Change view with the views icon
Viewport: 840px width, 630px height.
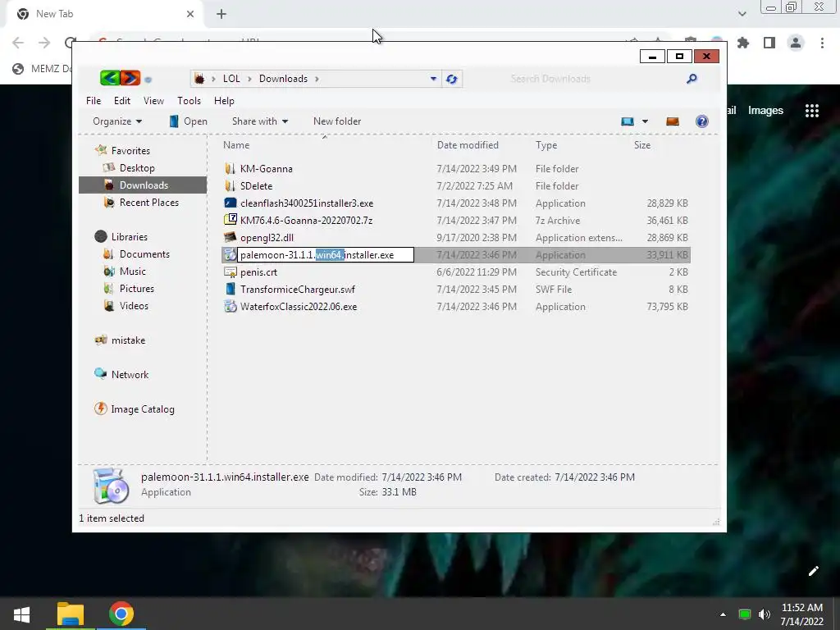pyautogui.click(x=628, y=121)
